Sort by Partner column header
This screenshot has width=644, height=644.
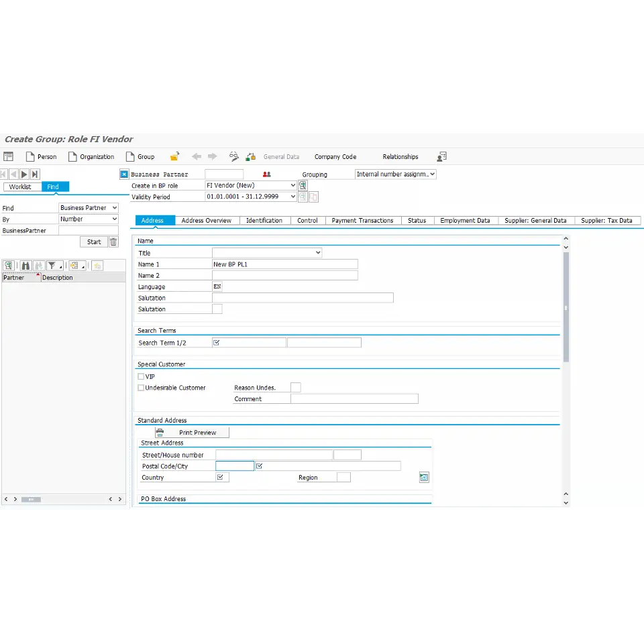tap(21, 278)
